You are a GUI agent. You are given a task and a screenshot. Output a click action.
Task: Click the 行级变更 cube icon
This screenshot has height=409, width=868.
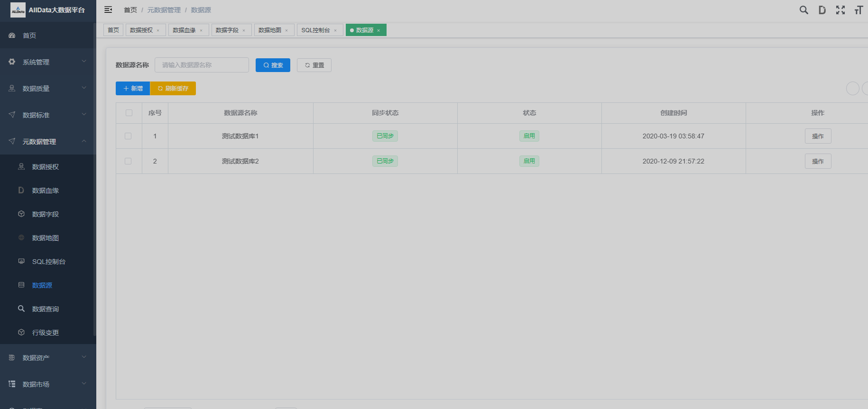click(21, 333)
